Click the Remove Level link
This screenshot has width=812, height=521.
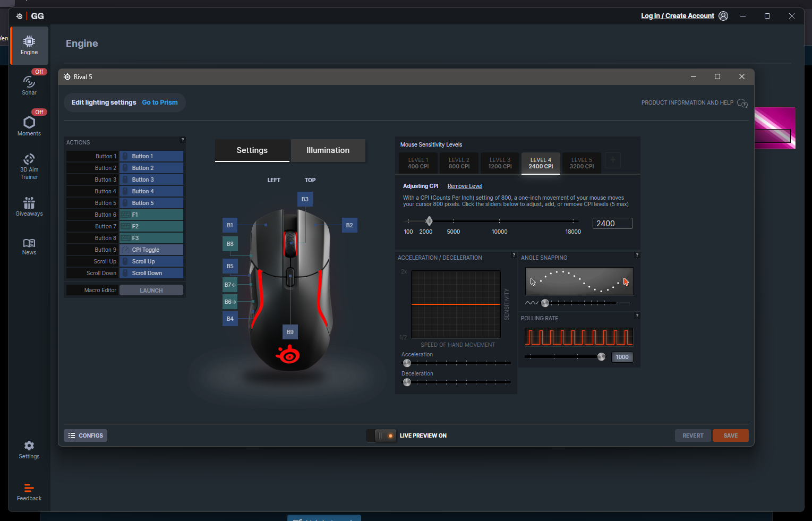[465, 186]
